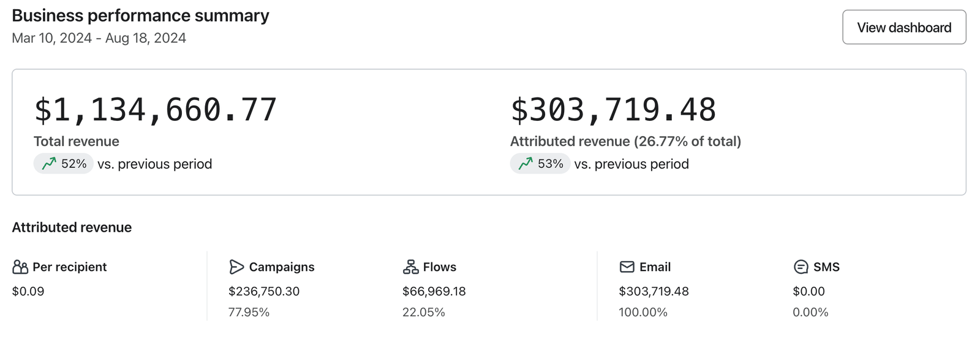Click the Per recipient people icon

click(20, 267)
